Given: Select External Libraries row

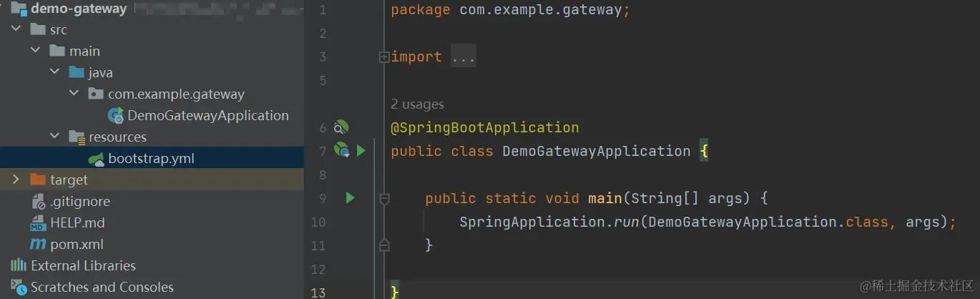Looking at the screenshot, I should (152, 266).
